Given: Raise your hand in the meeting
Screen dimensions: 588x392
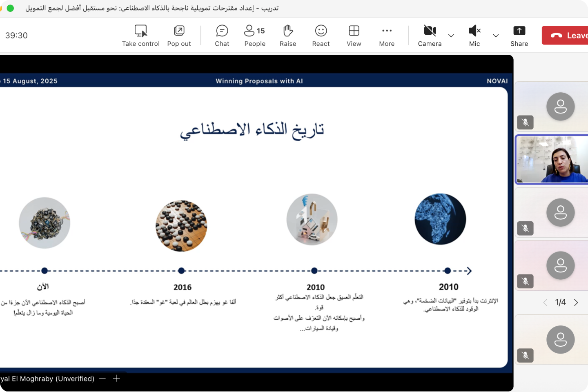Looking at the screenshot, I should (x=288, y=35).
